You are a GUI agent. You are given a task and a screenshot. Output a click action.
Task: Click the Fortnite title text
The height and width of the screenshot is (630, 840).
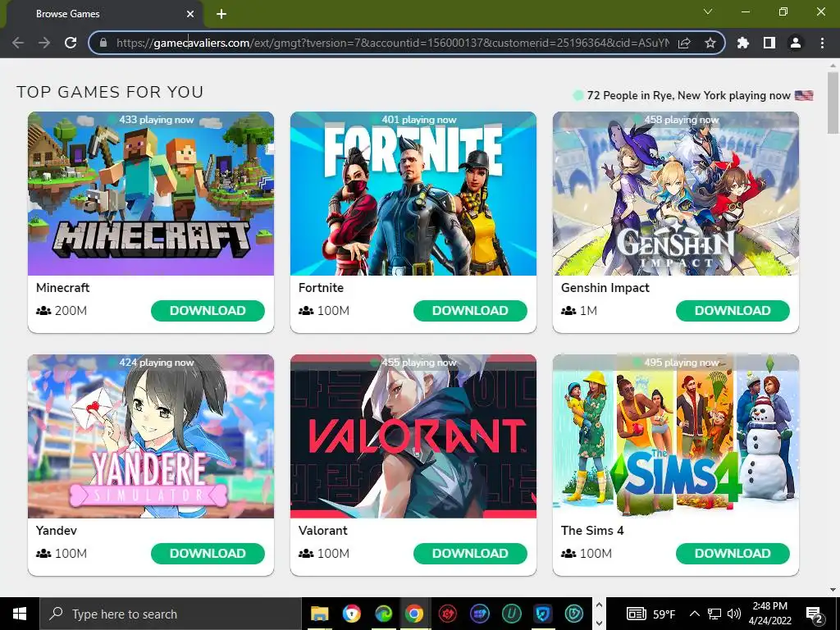point(321,288)
